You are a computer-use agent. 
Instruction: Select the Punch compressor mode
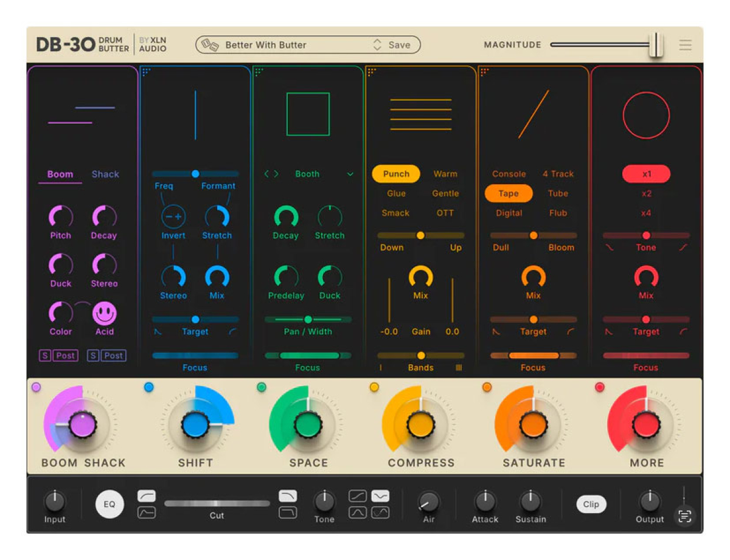click(x=396, y=174)
